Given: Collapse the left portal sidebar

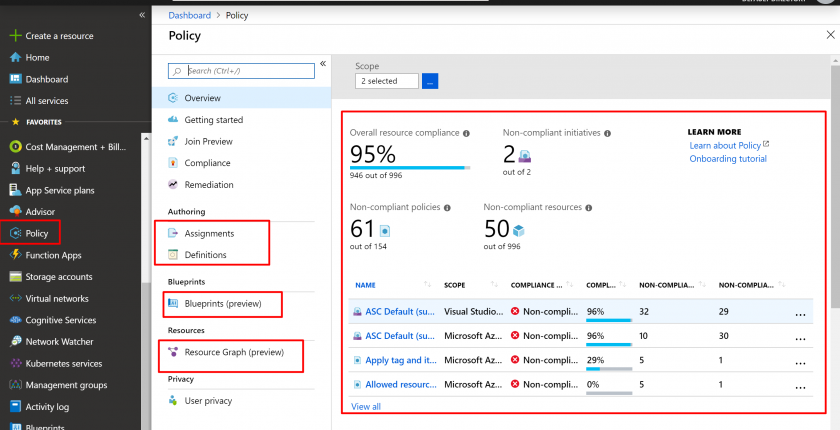Looking at the screenshot, I should 142,15.
